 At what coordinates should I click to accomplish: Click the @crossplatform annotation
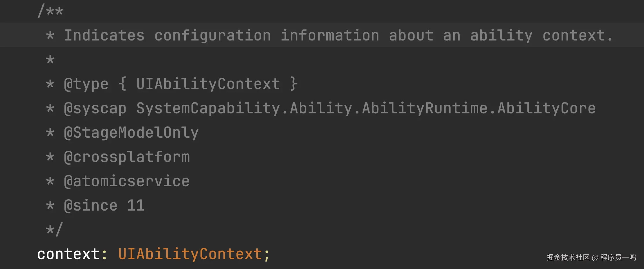tap(127, 157)
